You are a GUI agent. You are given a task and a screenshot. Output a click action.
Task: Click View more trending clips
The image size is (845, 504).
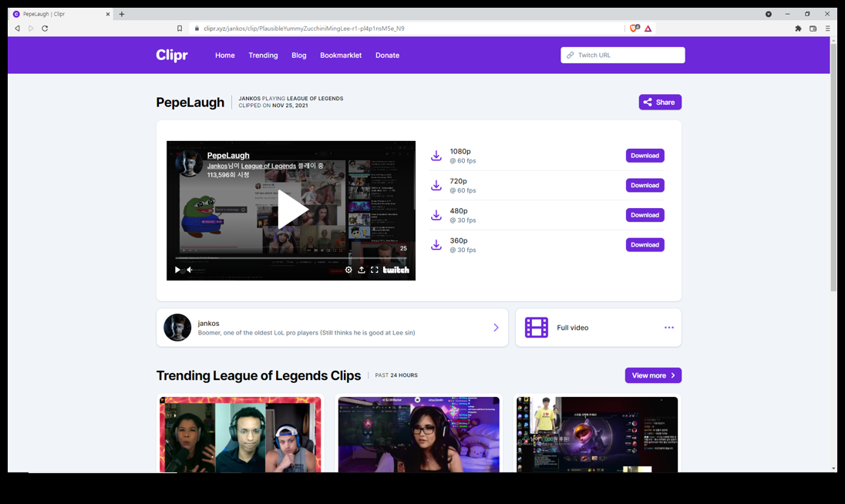653,375
